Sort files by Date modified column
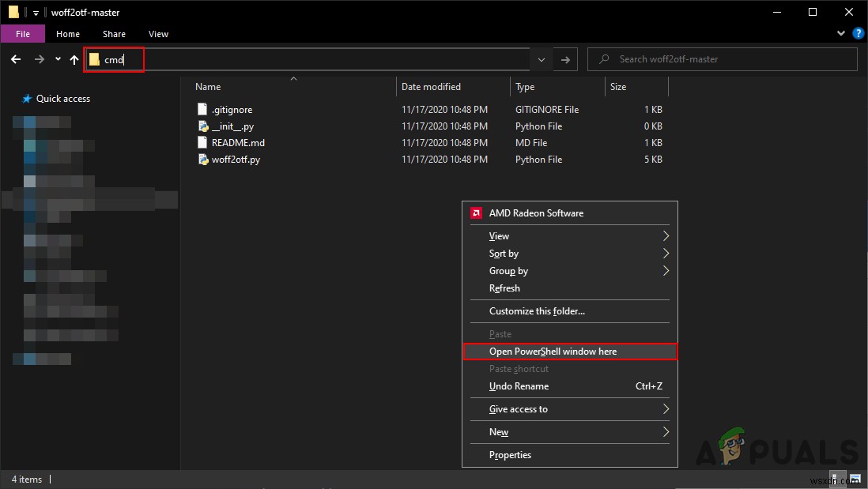The image size is (868, 489). [x=431, y=87]
